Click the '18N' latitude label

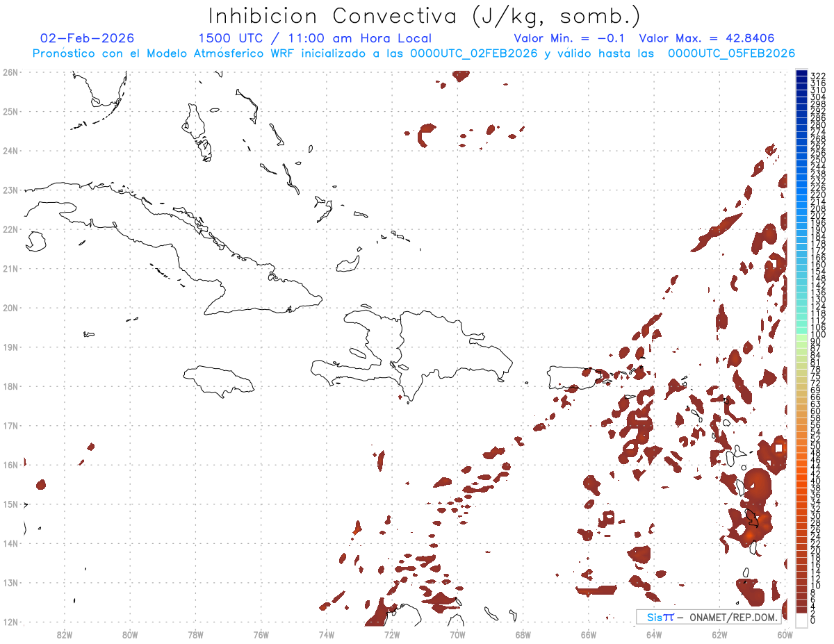[10, 386]
